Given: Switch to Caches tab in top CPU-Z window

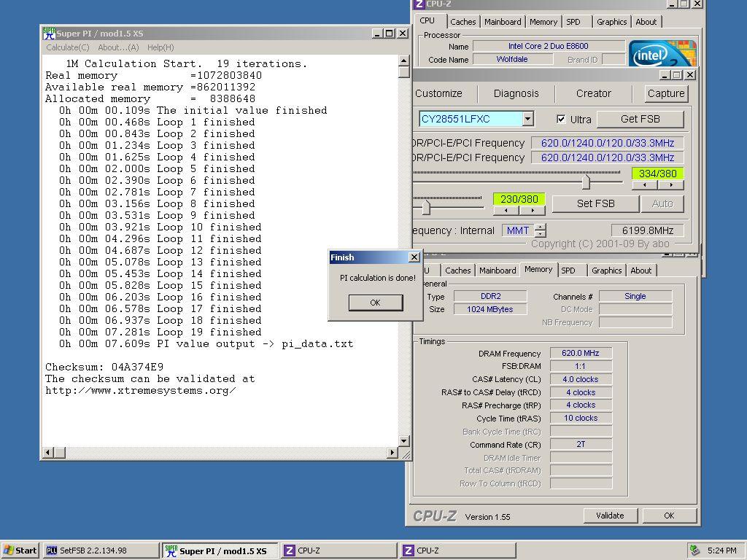Looking at the screenshot, I should point(462,22).
